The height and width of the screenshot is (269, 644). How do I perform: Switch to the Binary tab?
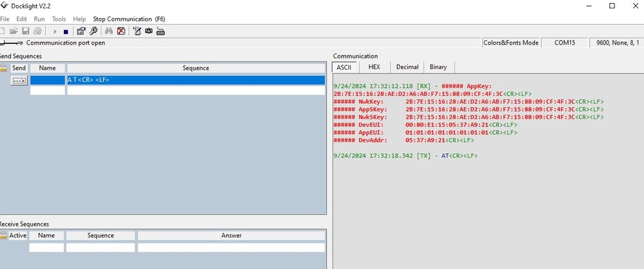click(438, 67)
